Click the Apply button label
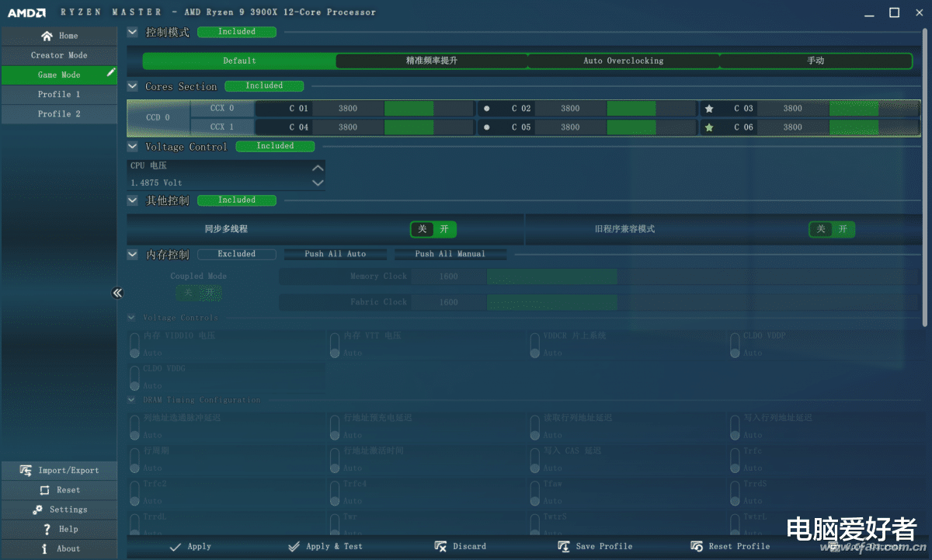The height and width of the screenshot is (560, 932). pos(200,547)
